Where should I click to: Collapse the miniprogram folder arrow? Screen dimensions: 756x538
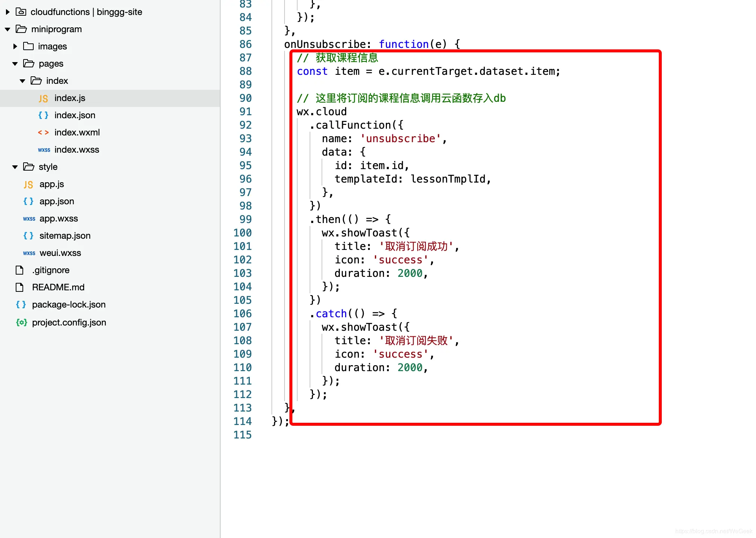(7, 29)
